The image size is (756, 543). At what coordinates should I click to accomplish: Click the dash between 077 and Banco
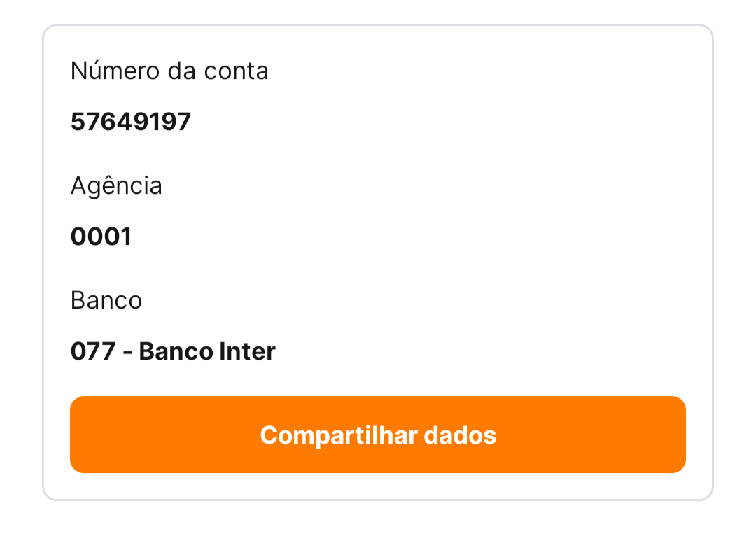(x=127, y=352)
